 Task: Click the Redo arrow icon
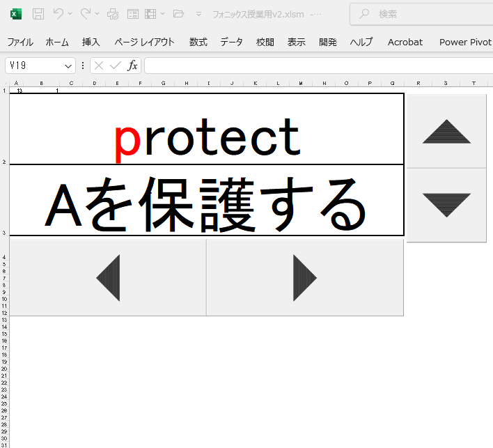86,14
